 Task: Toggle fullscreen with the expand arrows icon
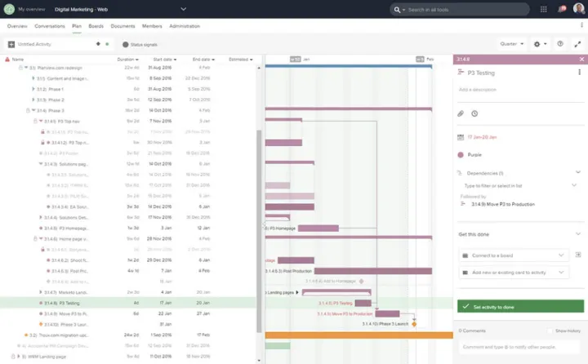click(x=577, y=44)
